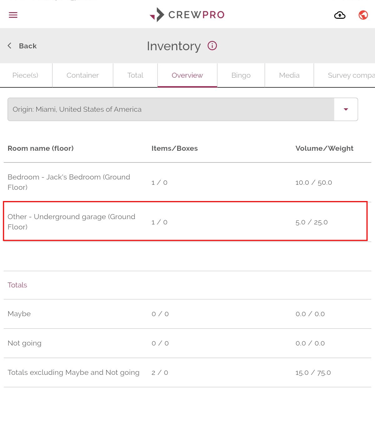The height and width of the screenshot is (422, 375).
Task: Switch to the Container tab
Action: (x=83, y=75)
